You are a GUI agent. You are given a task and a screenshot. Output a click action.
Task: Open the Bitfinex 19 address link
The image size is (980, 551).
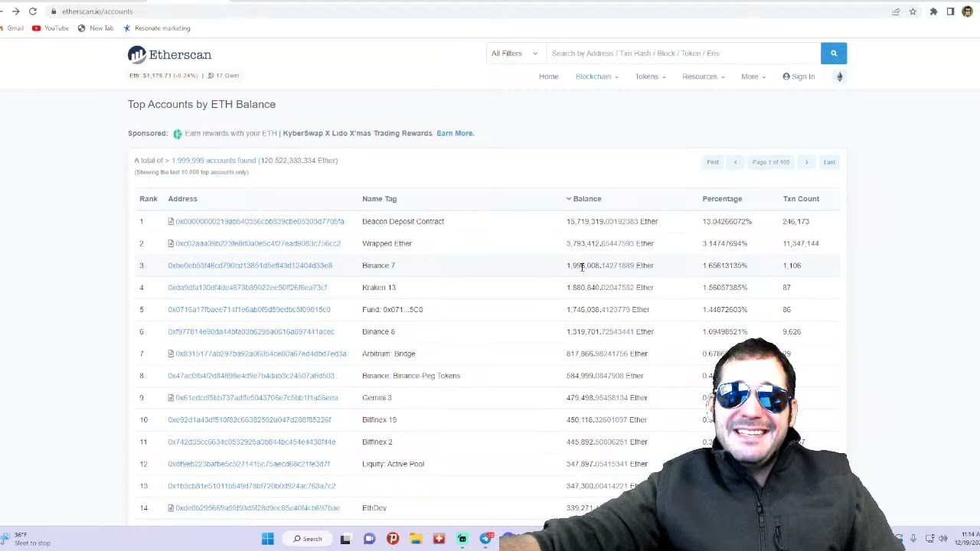pos(250,420)
